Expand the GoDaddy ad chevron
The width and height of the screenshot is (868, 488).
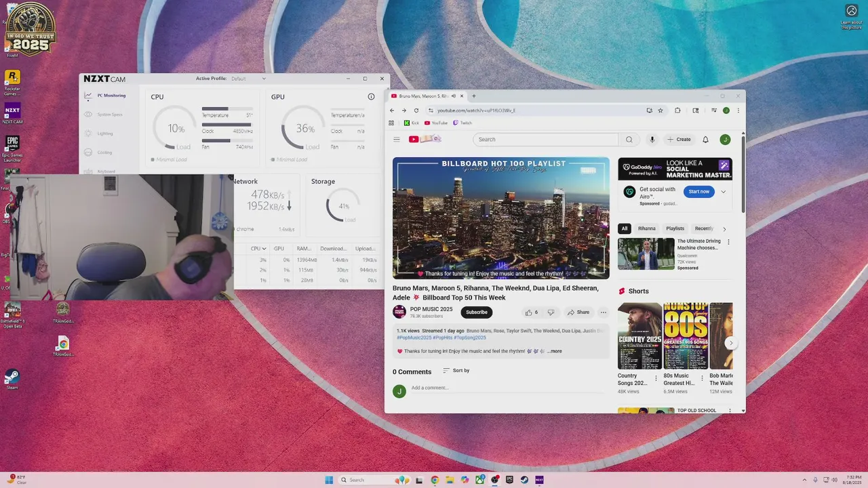click(724, 192)
